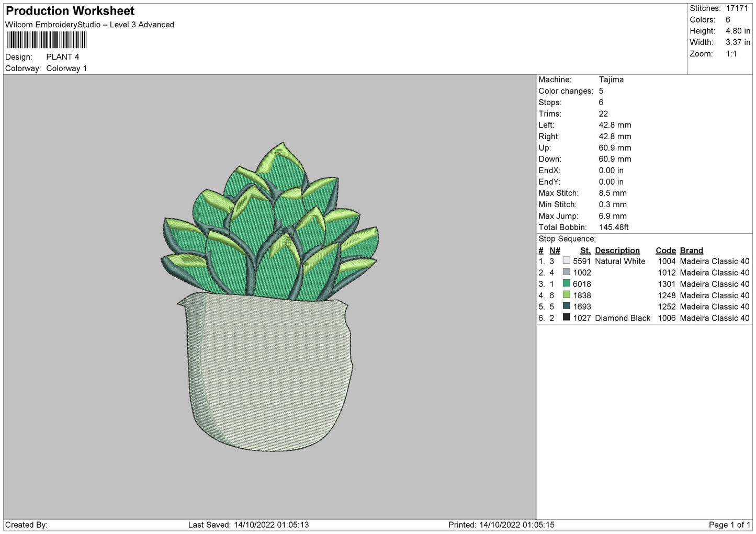Click the Min Stitch value 0.3 mm
Screen dimensions: 756x534
pos(613,204)
